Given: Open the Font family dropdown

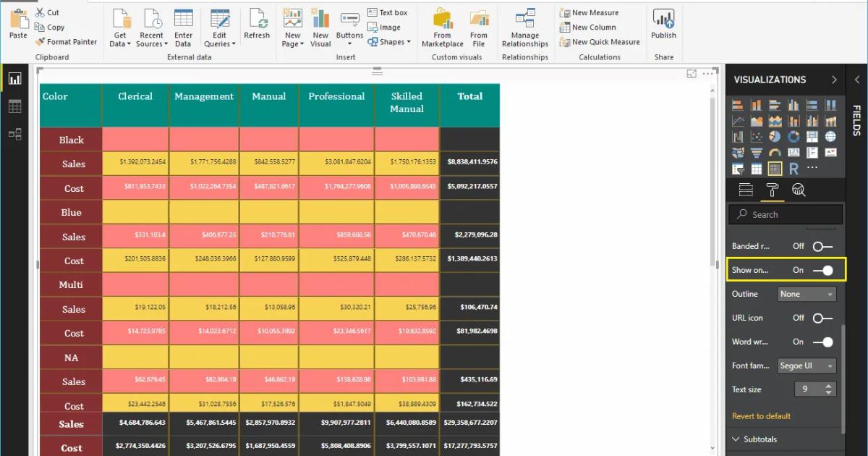Looking at the screenshot, I should [x=806, y=366].
